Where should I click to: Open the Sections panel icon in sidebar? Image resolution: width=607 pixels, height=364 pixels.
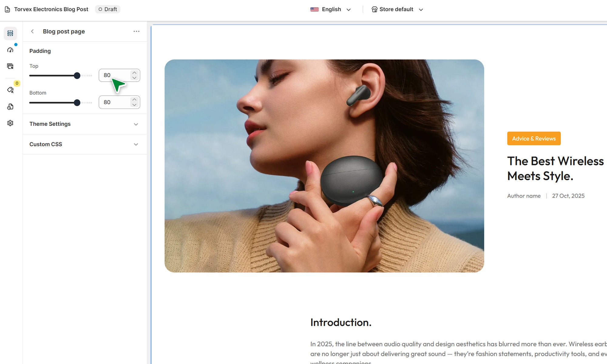point(10,33)
